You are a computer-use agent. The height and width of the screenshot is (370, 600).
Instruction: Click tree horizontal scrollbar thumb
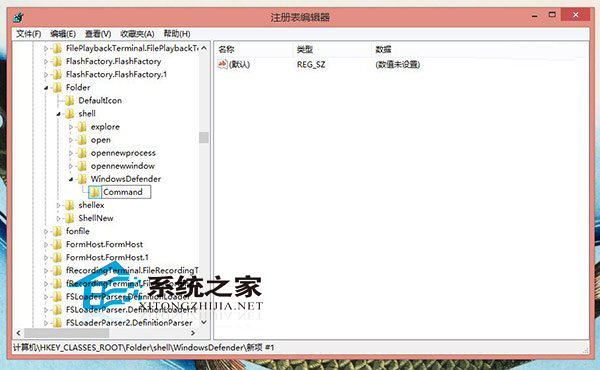point(67,333)
